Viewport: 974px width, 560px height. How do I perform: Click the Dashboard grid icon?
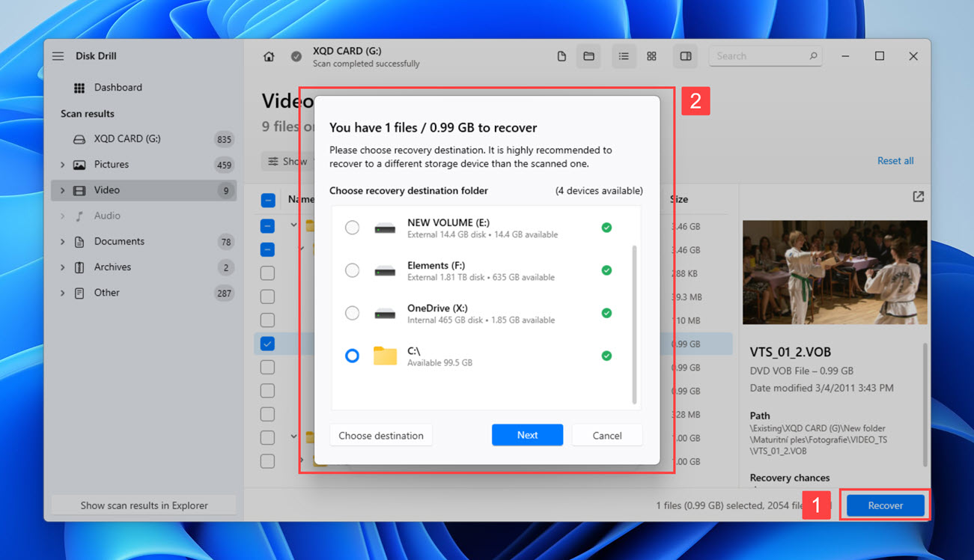[x=79, y=88]
